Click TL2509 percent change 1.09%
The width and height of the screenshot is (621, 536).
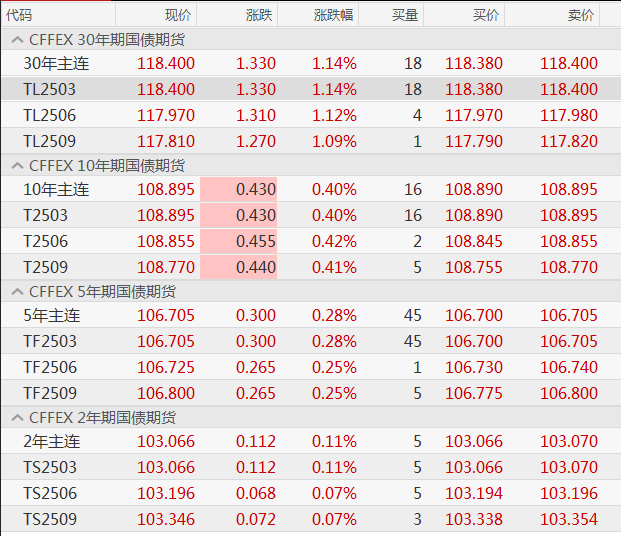pos(334,141)
